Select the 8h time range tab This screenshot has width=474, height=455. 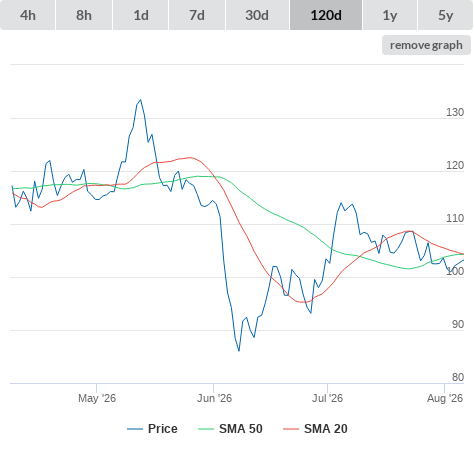[84, 15]
